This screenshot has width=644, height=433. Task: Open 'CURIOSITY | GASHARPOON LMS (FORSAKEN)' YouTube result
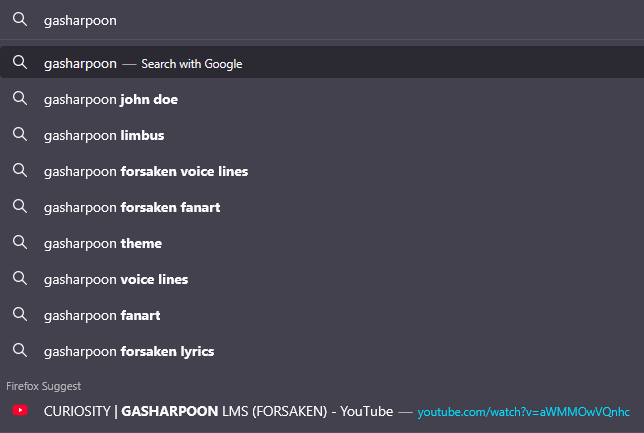click(322, 411)
